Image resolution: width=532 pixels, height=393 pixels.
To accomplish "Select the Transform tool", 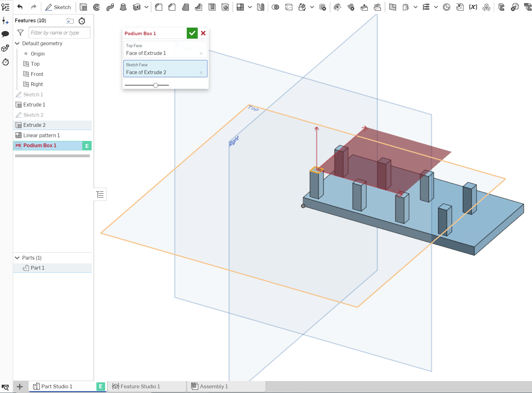I will pyautogui.click(x=302, y=7).
